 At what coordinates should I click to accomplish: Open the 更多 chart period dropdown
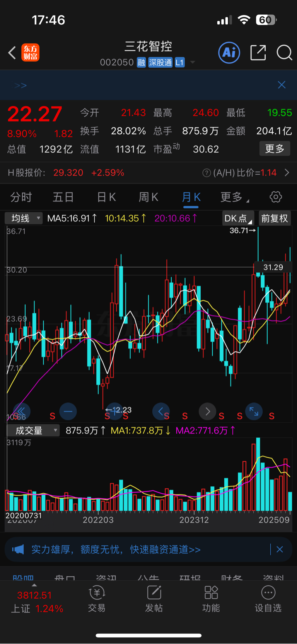coord(234,197)
